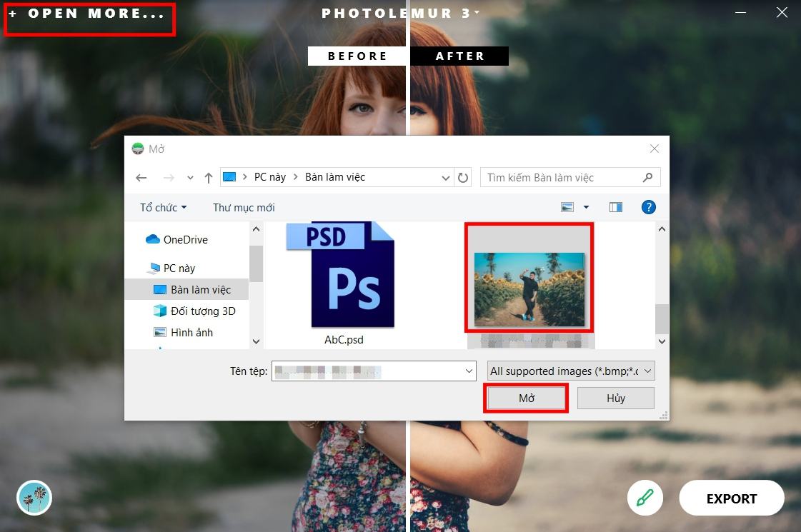Open the All supported images filter dropdown
This screenshot has width=801, height=532.
coord(571,371)
